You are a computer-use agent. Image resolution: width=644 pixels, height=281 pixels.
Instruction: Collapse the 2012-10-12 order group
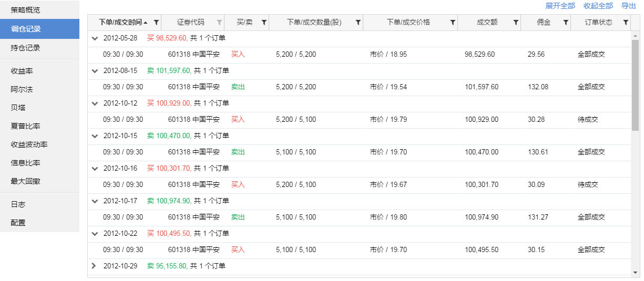tap(95, 103)
